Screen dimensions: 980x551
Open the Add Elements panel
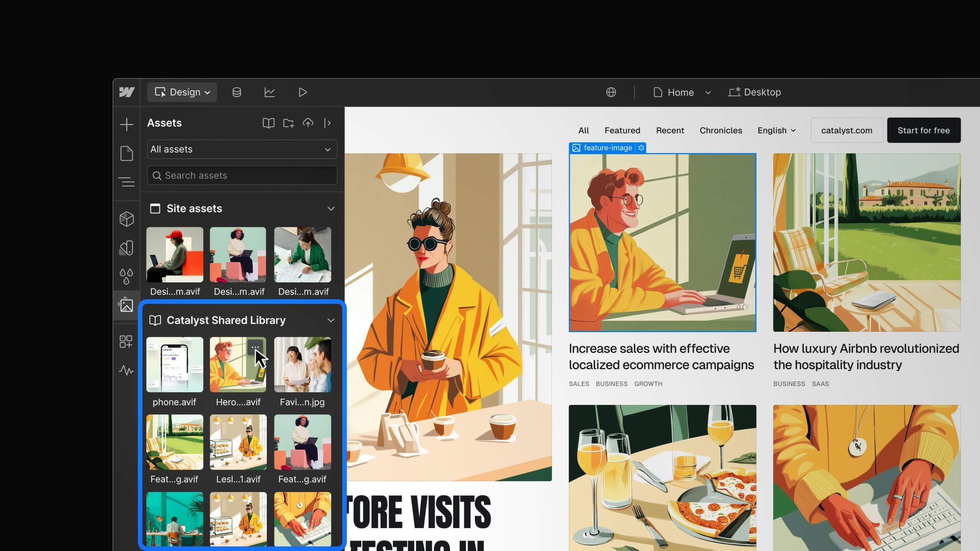tap(126, 124)
